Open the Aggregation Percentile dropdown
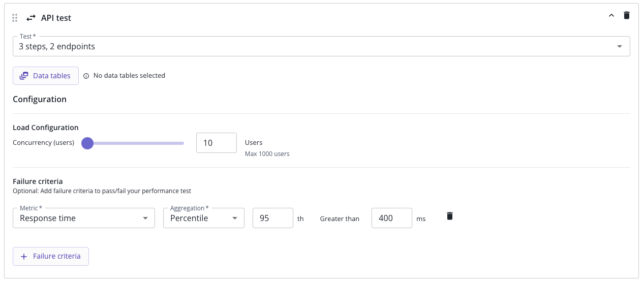644x281 pixels. [x=204, y=218]
